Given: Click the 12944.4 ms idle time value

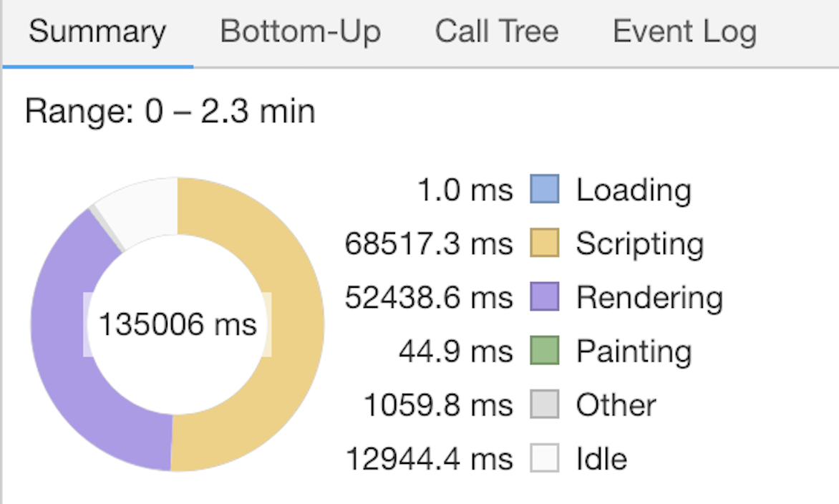Looking at the screenshot, I should 429,459.
